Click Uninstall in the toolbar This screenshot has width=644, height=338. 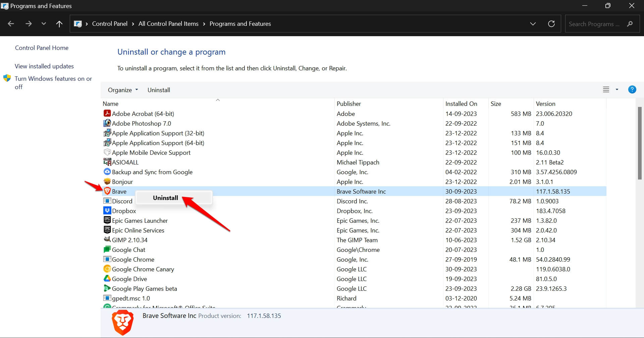pyautogui.click(x=159, y=90)
